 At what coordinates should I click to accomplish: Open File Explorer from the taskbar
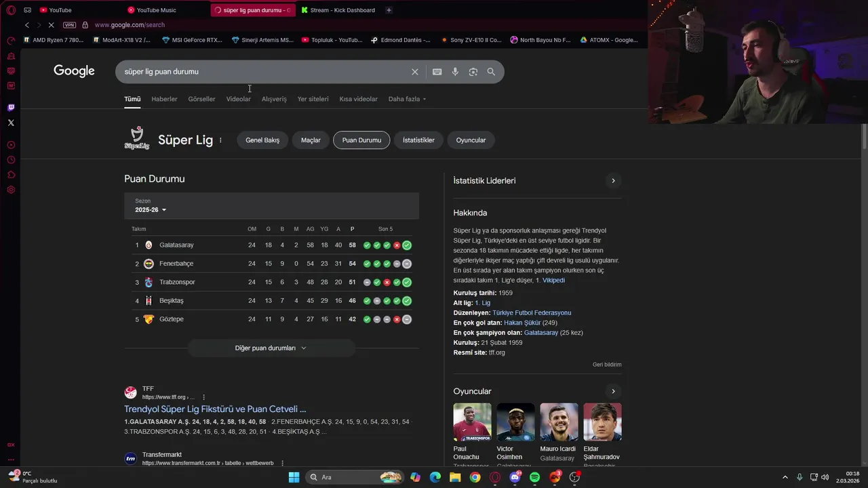pyautogui.click(x=455, y=477)
